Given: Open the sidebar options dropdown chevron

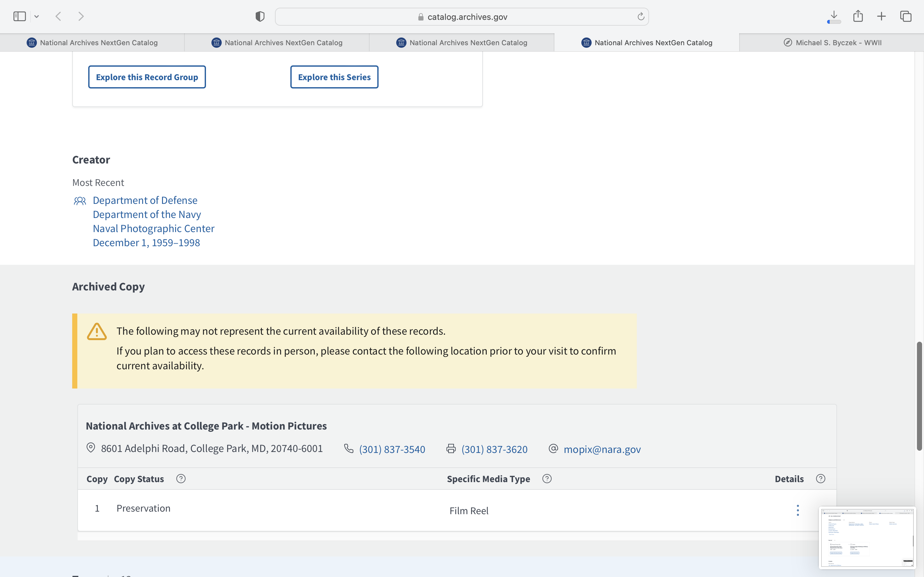Looking at the screenshot, I should (x=37, y=16).
